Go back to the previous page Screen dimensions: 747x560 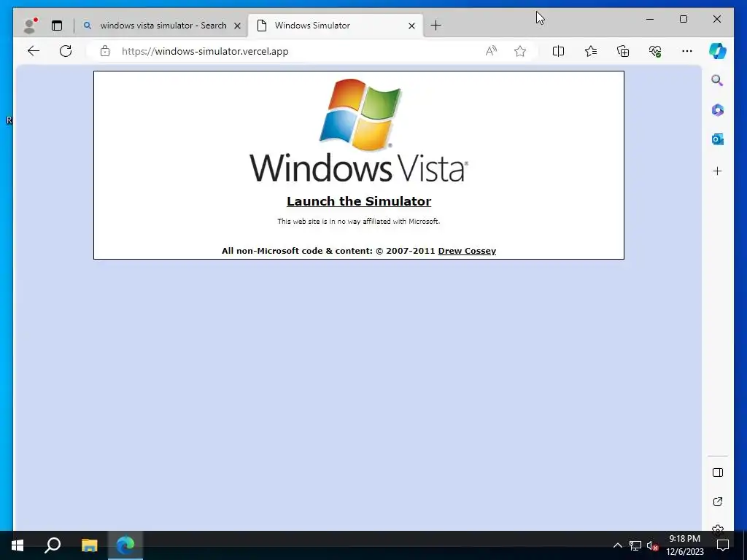tap(34, 51)
